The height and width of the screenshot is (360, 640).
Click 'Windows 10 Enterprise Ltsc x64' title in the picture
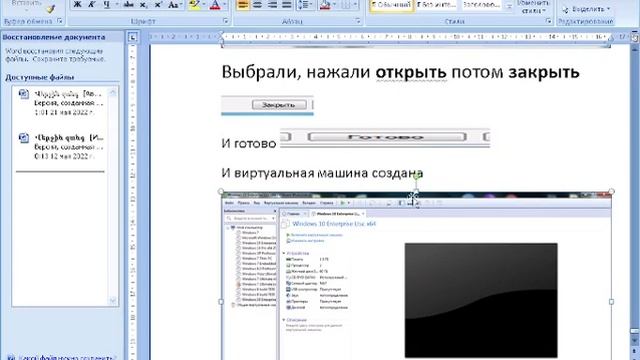point(334,224)
